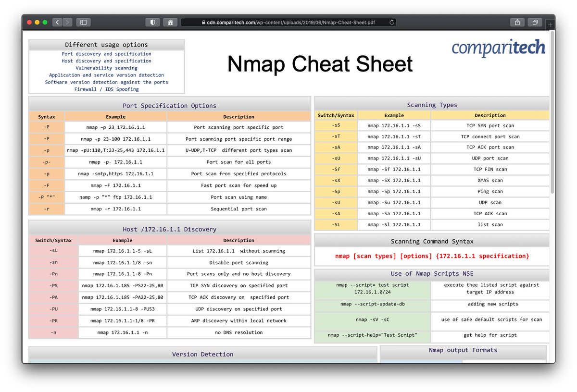The image size is (577, 392).
Task: Click example namp -p "*" ftp 172.16.1.1
Action: pyautogui.click(x=116, y=197)
